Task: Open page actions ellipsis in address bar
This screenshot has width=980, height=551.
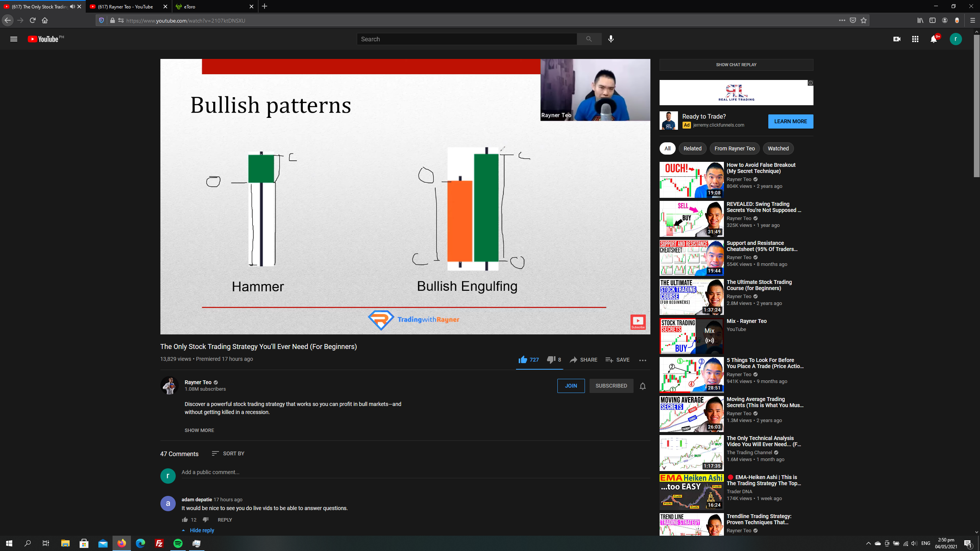Action: tap(842, 20)
